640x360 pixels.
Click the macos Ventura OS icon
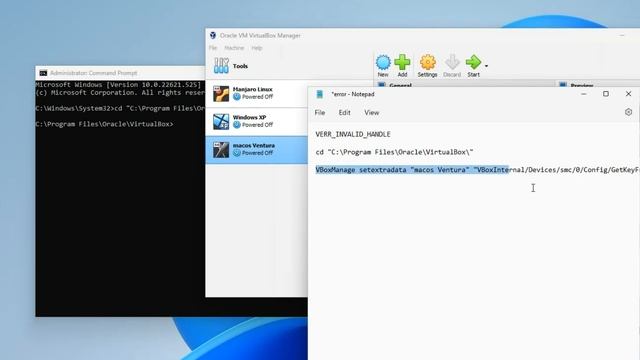point(221,150)
